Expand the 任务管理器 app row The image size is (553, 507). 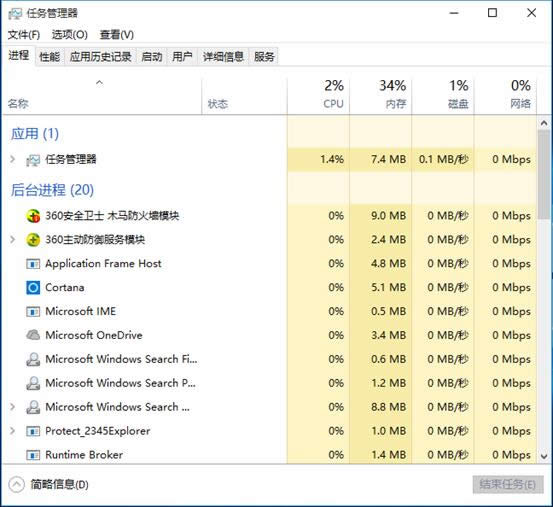(13, 159)
